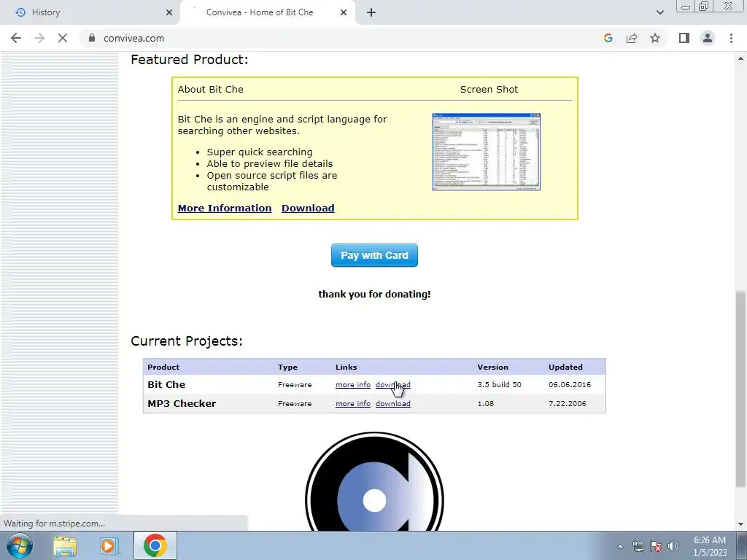
Task: Open Chrome three-dot menu
Action: pyautogui.click(x=731, y=38)
